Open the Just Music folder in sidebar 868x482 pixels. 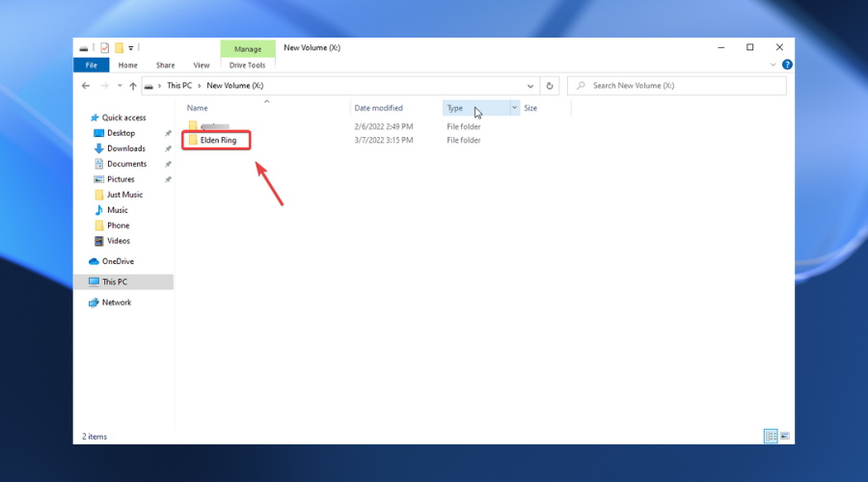tap(119, 195)
